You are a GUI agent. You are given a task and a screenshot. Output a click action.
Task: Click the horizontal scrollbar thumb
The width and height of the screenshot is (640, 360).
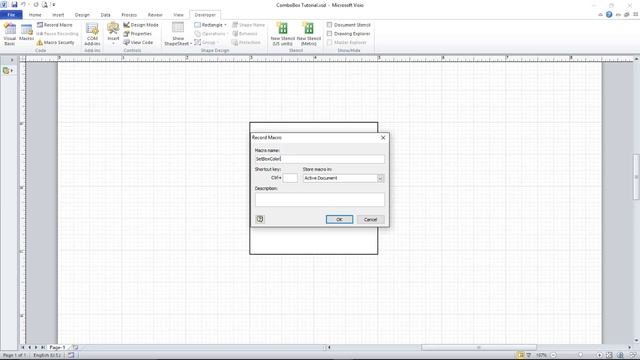[479, 347]
